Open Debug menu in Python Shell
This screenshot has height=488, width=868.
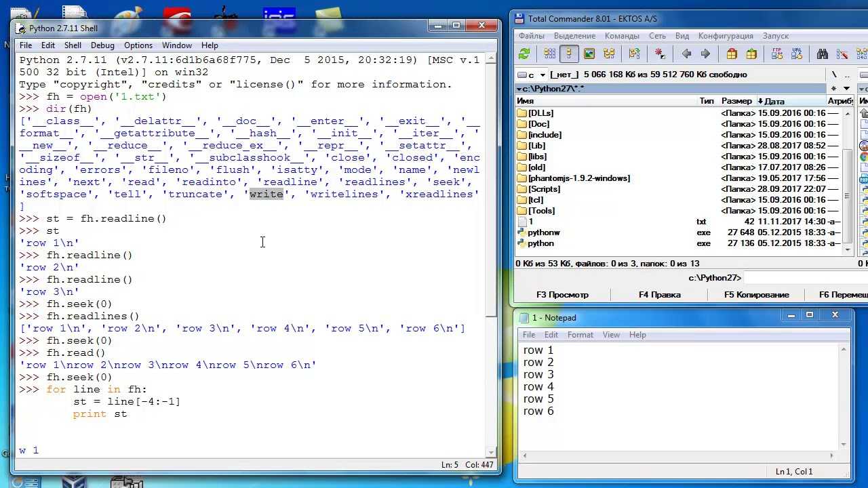click(102, 45)
